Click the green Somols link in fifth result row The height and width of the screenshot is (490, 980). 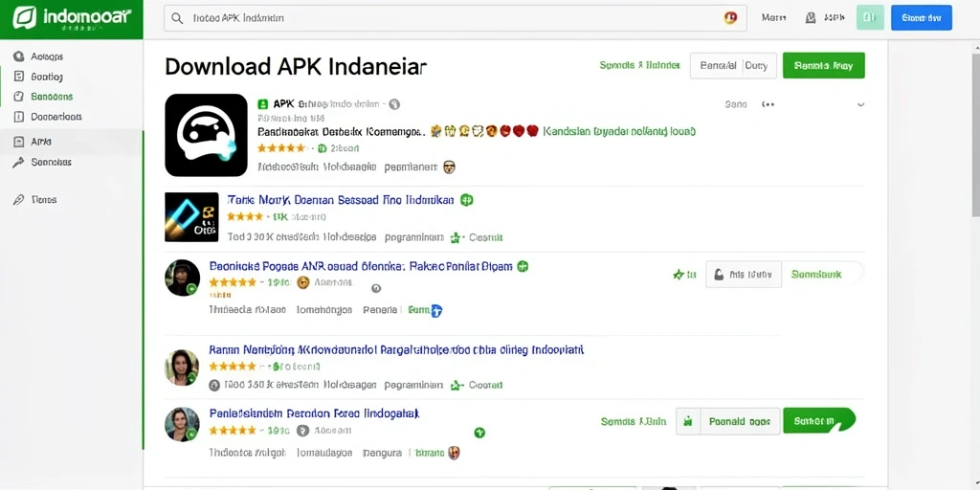click(x=634, y=421)
